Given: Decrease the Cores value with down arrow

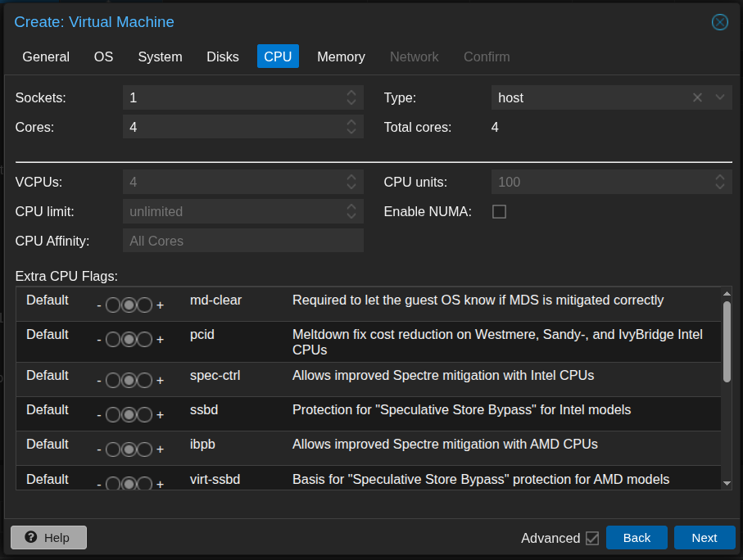Looking at the screenshot, I should (351, 132).
